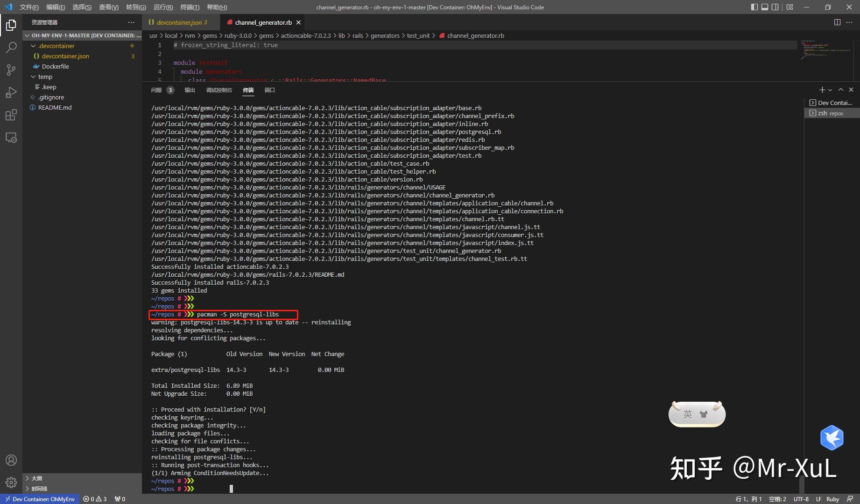Open the Manage gear settings icon
Viewport: 860px width, 504px height.
click(11, 483)
